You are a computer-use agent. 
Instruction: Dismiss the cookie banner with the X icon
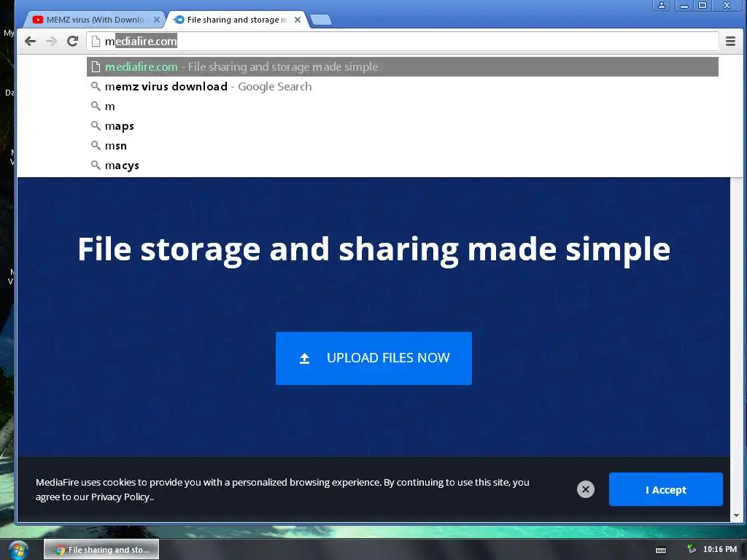click(586, 489)
